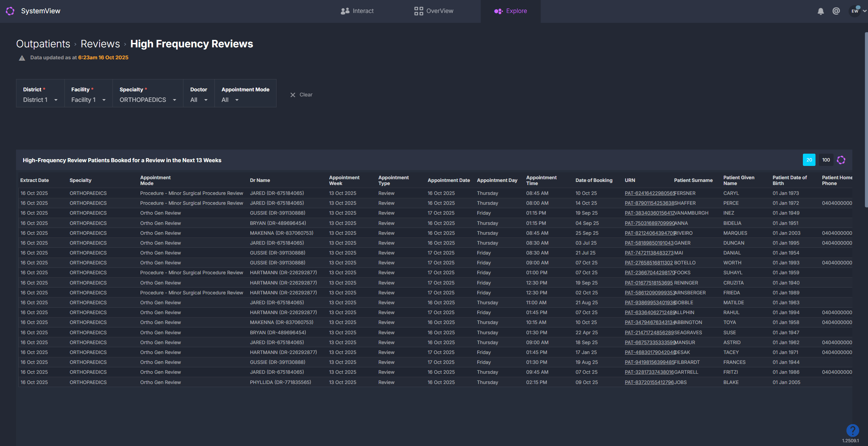The image size is (868, 446).
Task: Go to the Outpatients breadcrumb
Action: 43,44
